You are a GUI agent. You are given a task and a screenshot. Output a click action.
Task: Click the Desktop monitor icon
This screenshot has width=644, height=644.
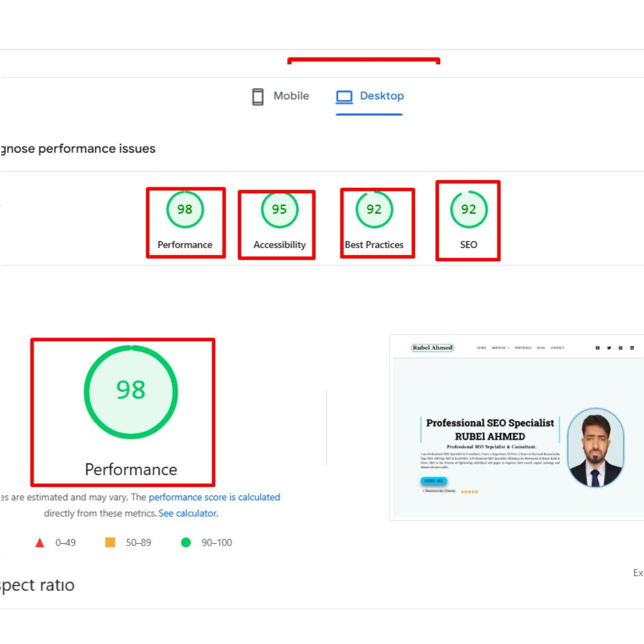tap(343, 95)
